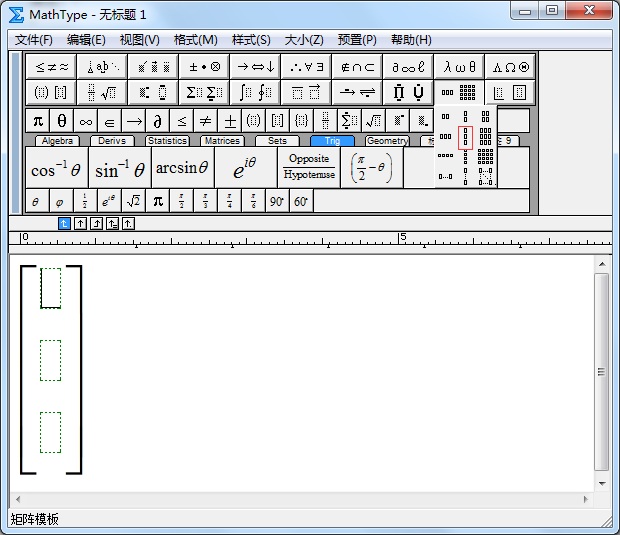620x535 pixels.
Task: Switch to the Matrices tab
Action: coord(221,141)
